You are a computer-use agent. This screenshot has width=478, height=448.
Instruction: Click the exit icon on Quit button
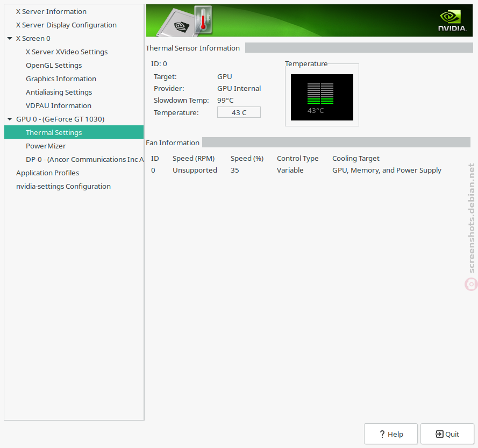coord(440,434)
